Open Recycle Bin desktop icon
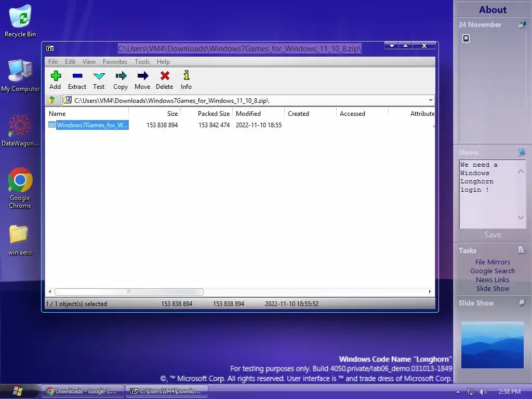Screen dimensions: 532x399 pyautogui.click(x=20, y=21)
